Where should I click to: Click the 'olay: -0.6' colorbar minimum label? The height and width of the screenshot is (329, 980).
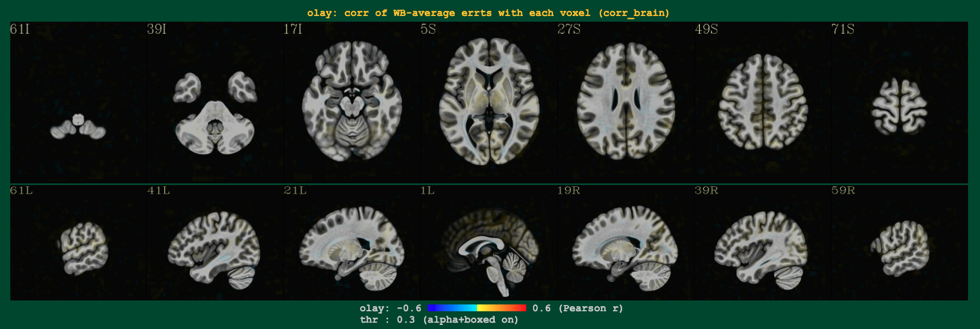(x=390, y=308)
